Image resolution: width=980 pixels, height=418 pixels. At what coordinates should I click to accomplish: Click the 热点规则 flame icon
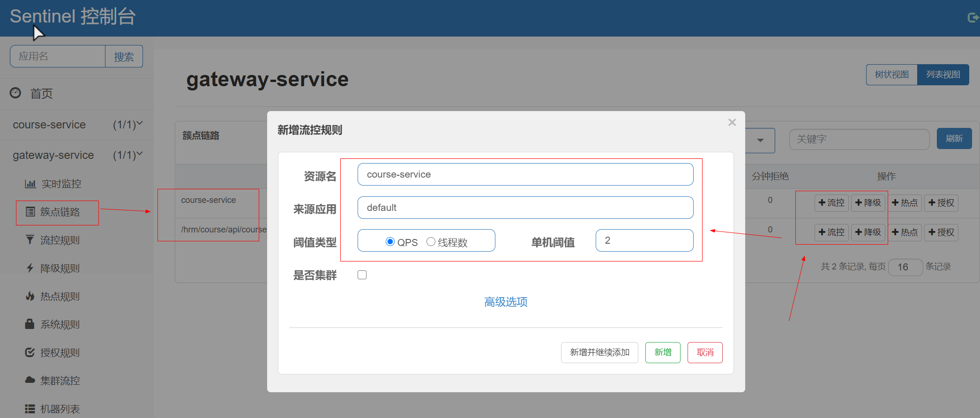coord(30,296)
